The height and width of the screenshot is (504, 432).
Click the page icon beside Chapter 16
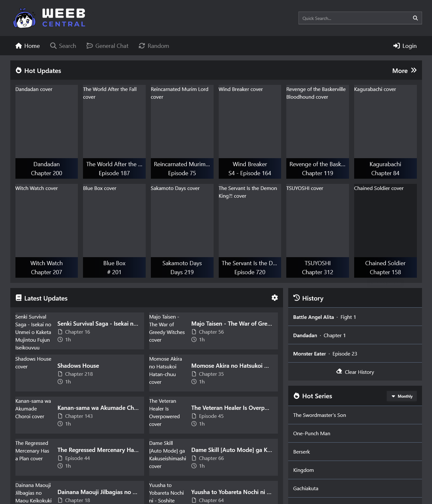point(60,332)
